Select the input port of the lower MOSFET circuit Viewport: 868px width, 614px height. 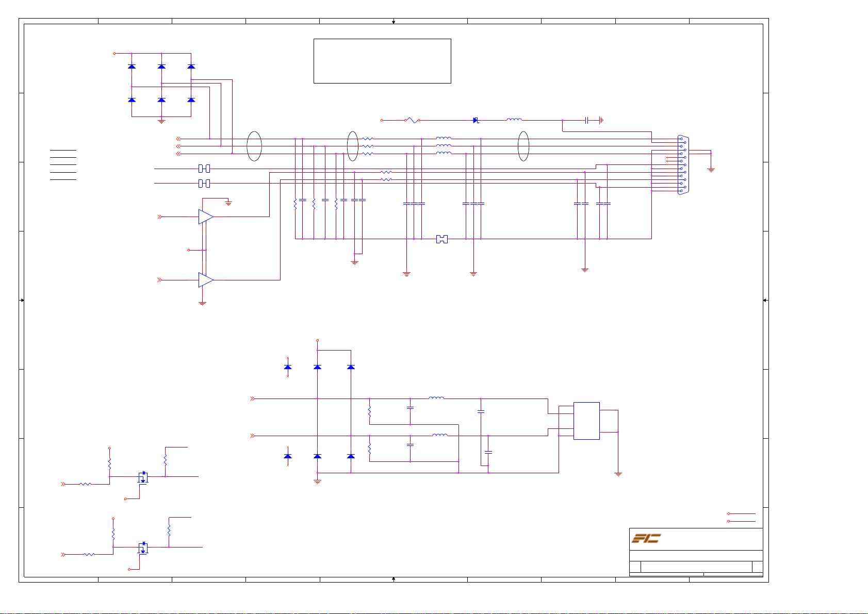coord(63,554)
